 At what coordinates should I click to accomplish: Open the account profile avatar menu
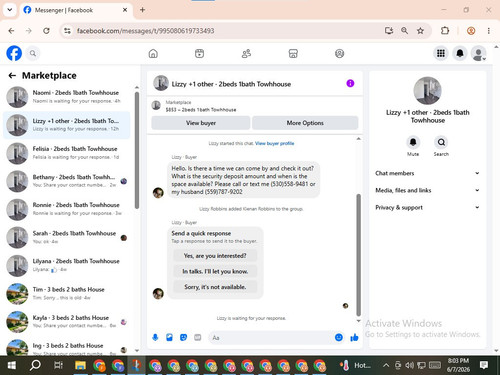click(x=478, y=53)
